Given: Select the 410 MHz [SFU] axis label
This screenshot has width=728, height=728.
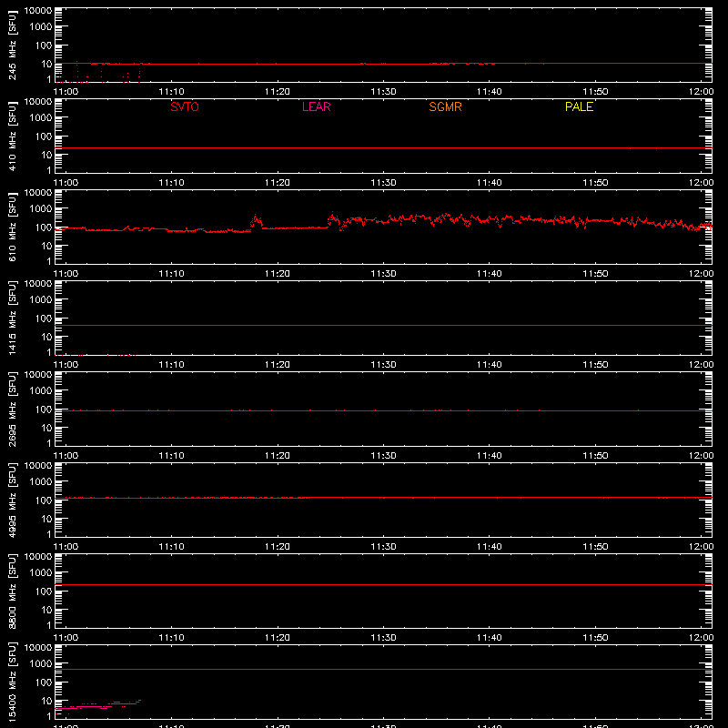Looking at the screenshot, I should (12, 136).
